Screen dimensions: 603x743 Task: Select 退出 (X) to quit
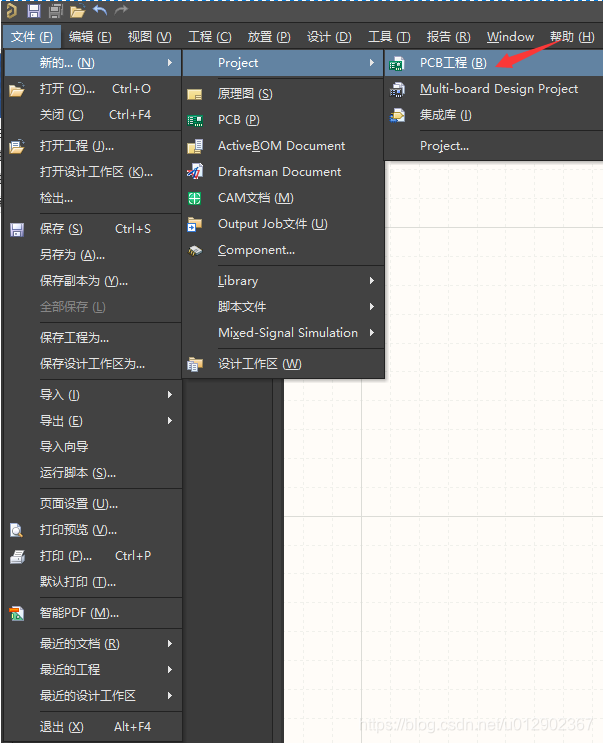tap(93, 726)
